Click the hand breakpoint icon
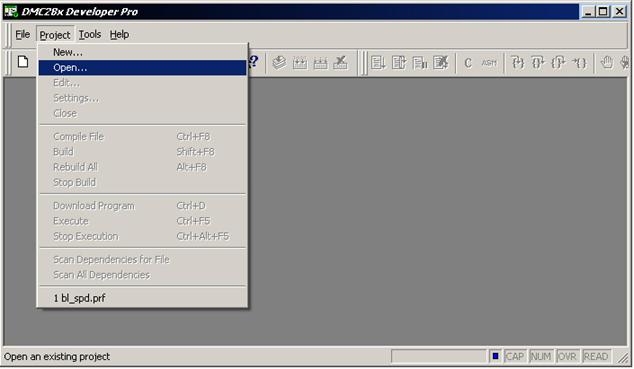This screenshot has height=369, width=634. pos(607,63)
